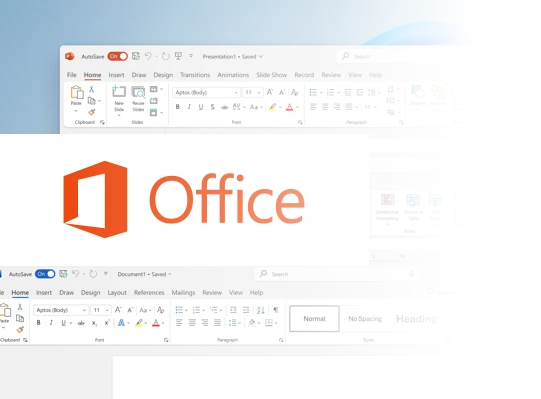The height and width of the screenshot is (399, 541).
Task: Center align text in PowerPoint paragraph group
Action: tap(325, 107)
